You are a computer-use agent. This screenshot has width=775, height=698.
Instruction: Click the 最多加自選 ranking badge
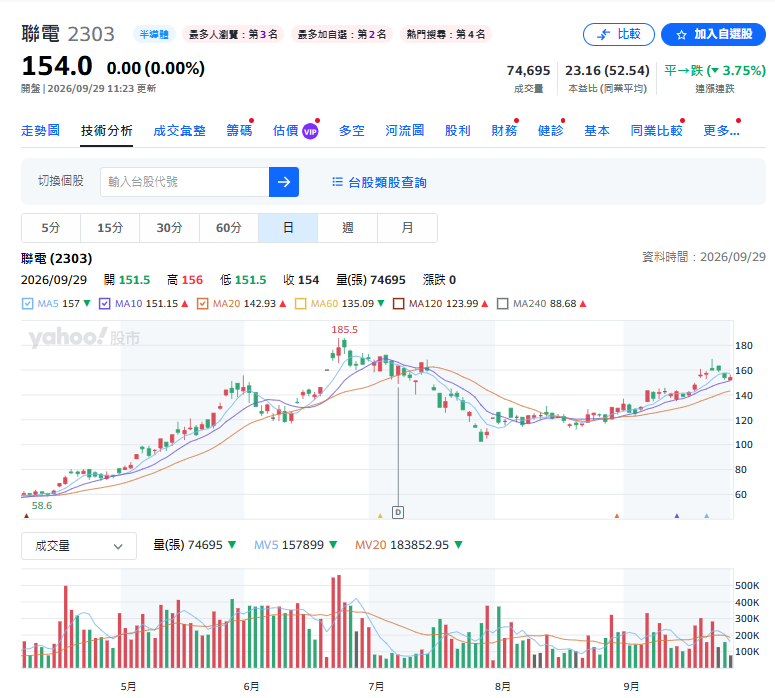(342, 34)
